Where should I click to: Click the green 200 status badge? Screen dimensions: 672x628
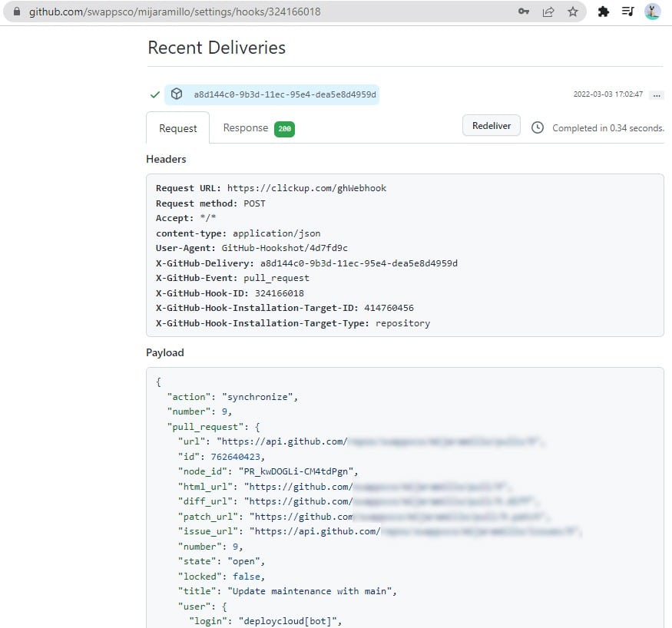pos(284,129)
